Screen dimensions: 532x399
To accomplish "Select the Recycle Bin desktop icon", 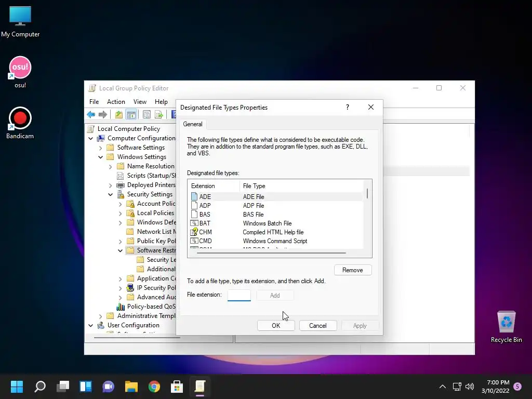I will [506, 327].
